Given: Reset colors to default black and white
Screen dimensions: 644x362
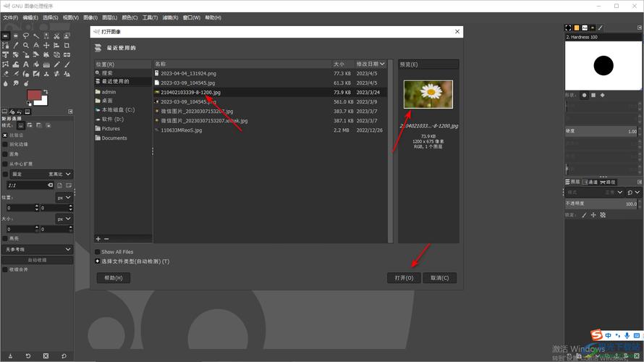Looking at the screenshot, I should click(x=29, y=104).
